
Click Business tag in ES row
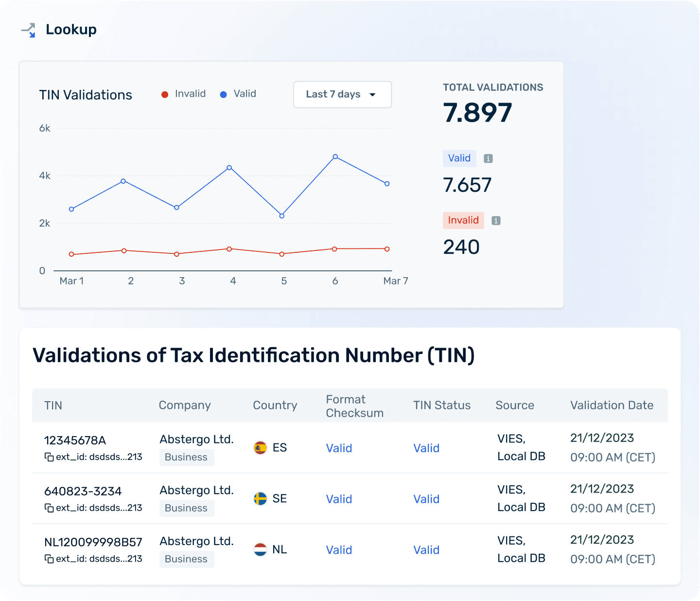tap(187, 458)
